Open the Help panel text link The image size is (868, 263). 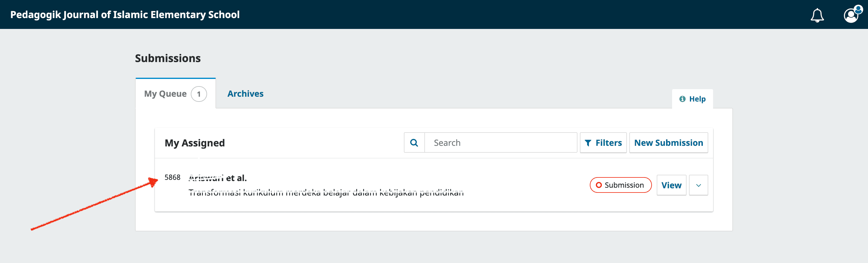pos(697,99)
